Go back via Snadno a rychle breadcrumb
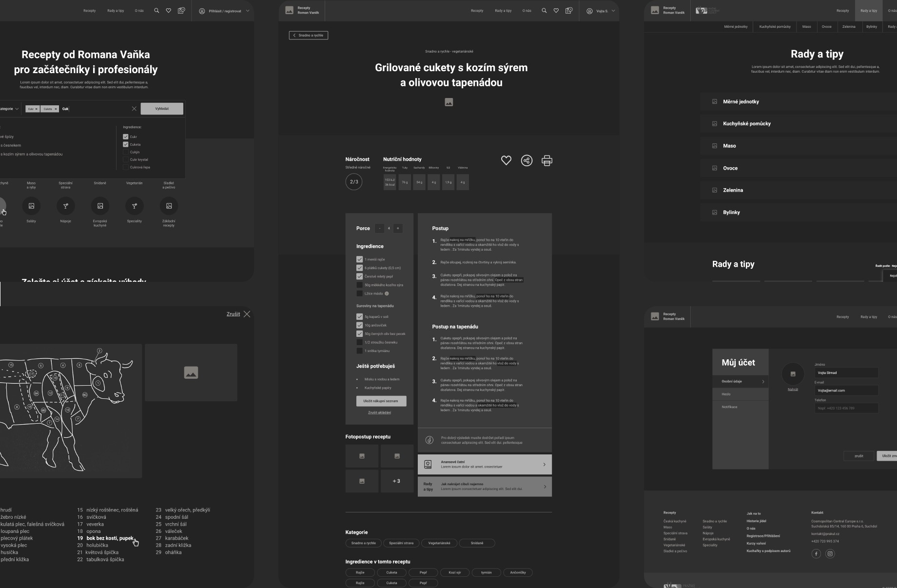This screenshot has height=588, width=897. (x=309, y=35)
